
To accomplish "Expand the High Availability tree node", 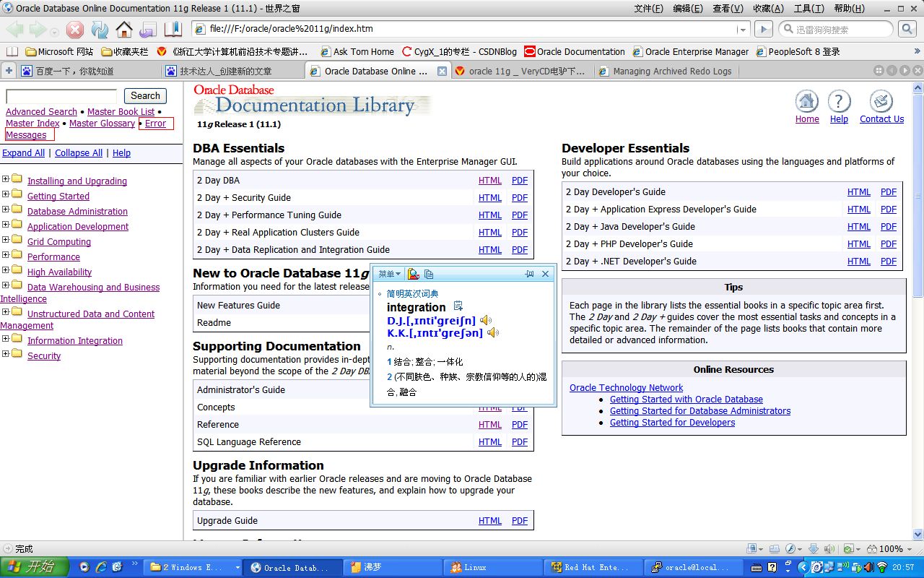I will tap(6, 270).
